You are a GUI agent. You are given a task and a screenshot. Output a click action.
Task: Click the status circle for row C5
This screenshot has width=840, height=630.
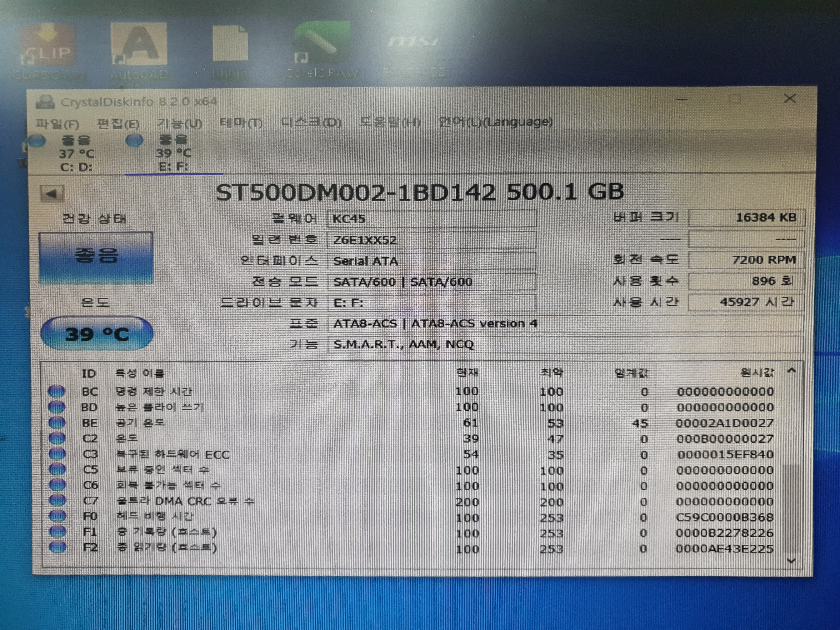click(57, 469)
